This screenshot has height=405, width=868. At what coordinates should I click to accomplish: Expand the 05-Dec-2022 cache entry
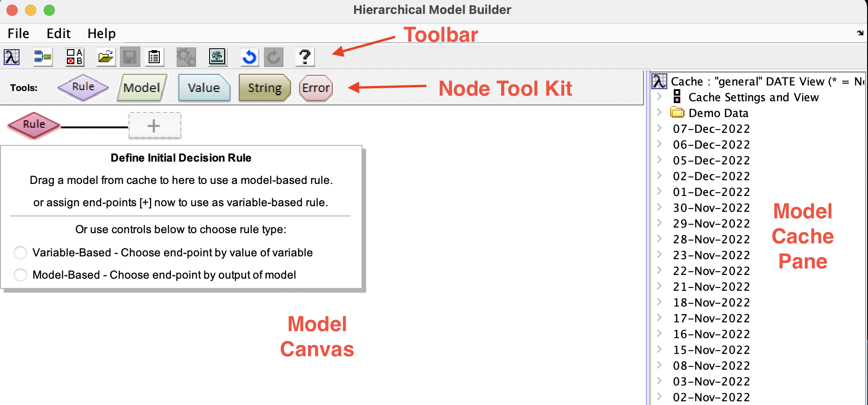click(x=659, y=160)
